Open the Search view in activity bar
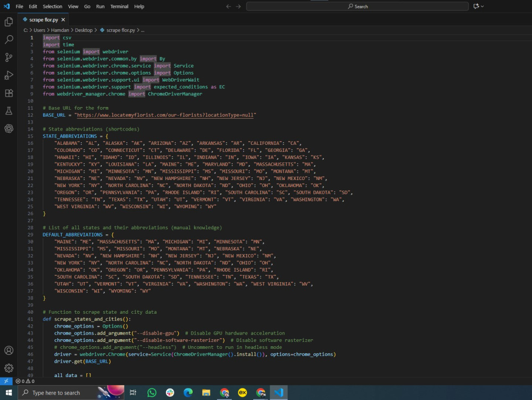The width and height of the screenshot is (532, 400). (x=9, y=39)
